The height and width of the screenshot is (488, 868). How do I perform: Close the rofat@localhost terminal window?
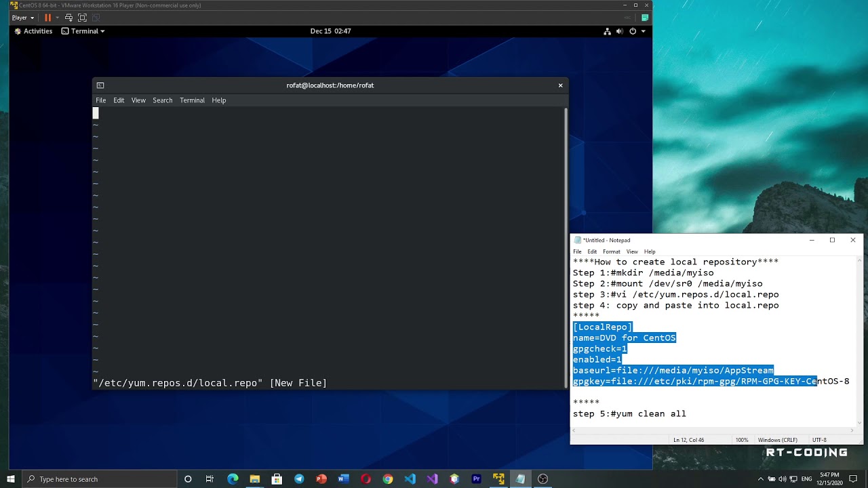(x=560, y=85)
